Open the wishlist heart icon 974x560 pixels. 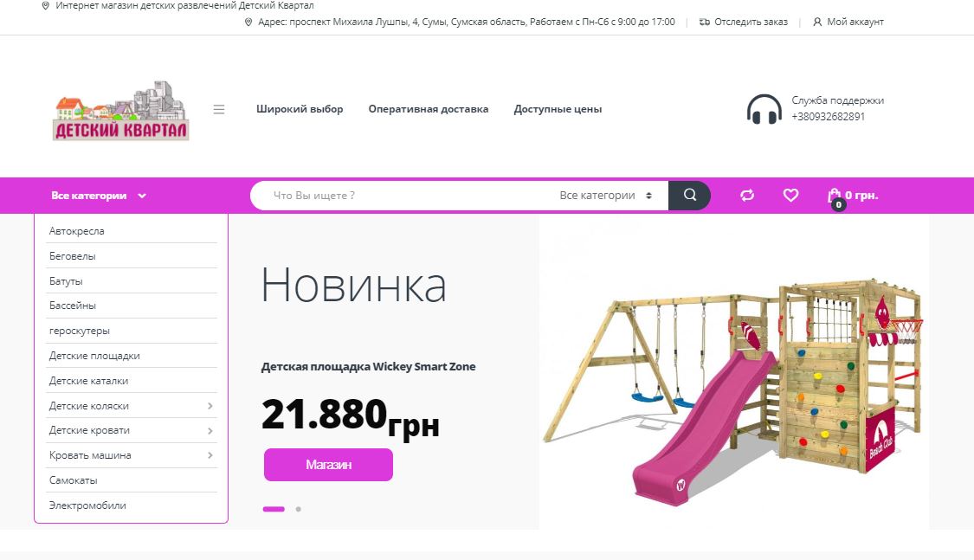(x=790, y=196)
